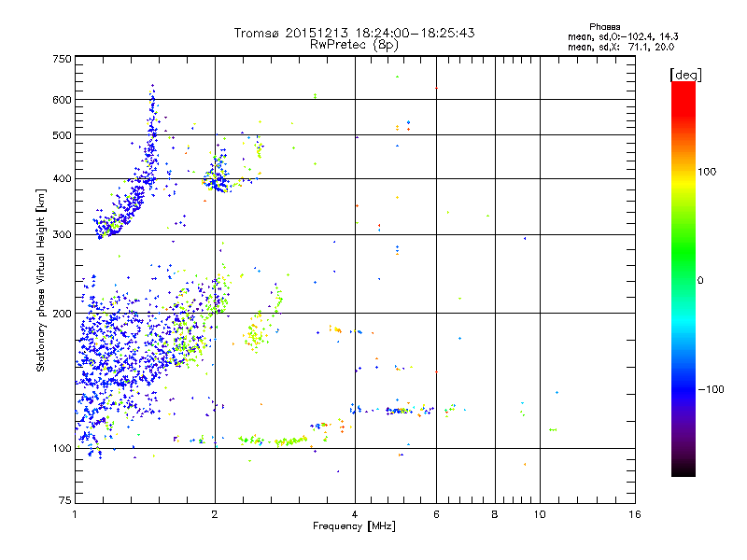Screen dimensions: 747x560
Task: Click the '75' height axis tick label
Action: [65, 500]
